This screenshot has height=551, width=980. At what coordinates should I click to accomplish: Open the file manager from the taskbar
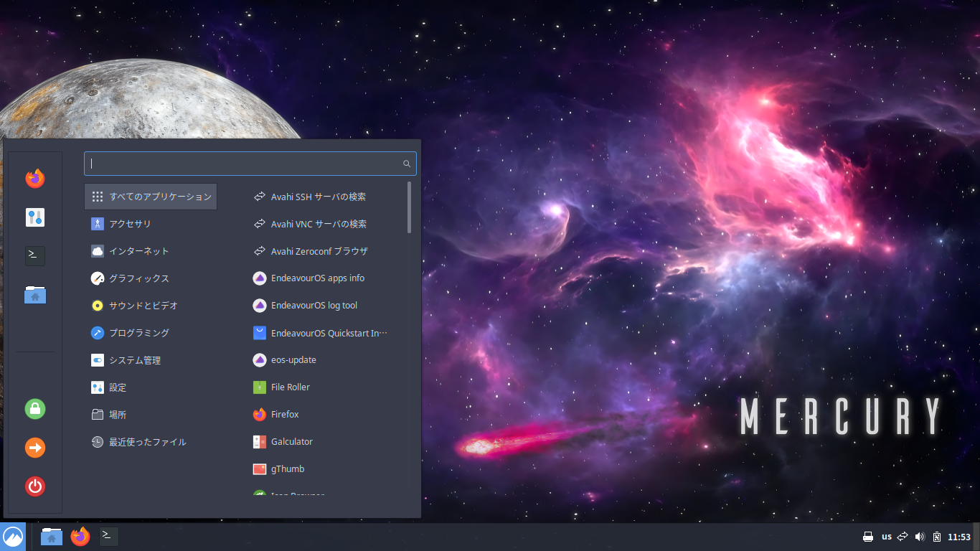(52, 537)
